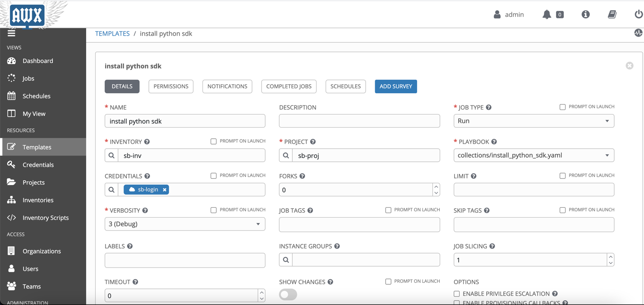Toggle the Show Changes switch
This screenshot has height=305, width=644.
pyautogui.click(x=287, y=295)
